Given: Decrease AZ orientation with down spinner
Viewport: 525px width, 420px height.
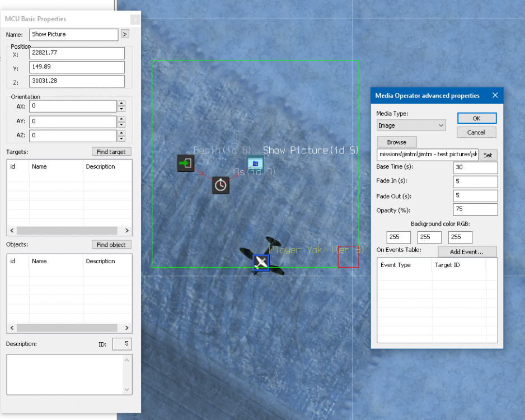Looking at the screenshot, I should tap(121, 138).
